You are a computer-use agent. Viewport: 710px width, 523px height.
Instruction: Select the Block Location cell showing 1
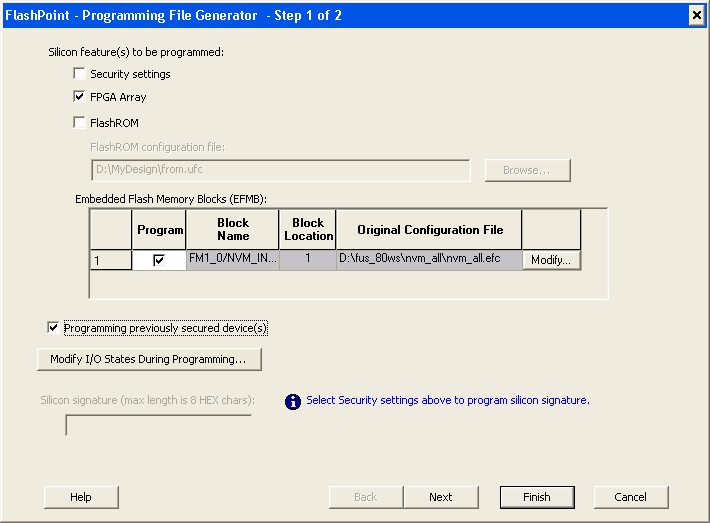tap(308, 260)
